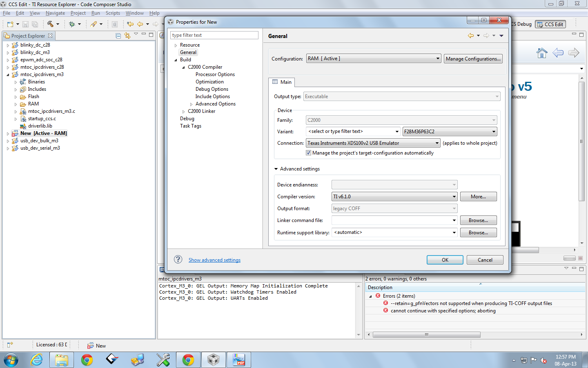The height and width of the screenshot is (368, 588).
Task: Select Debug Options in the tree
Action: [x=212, y=89]
